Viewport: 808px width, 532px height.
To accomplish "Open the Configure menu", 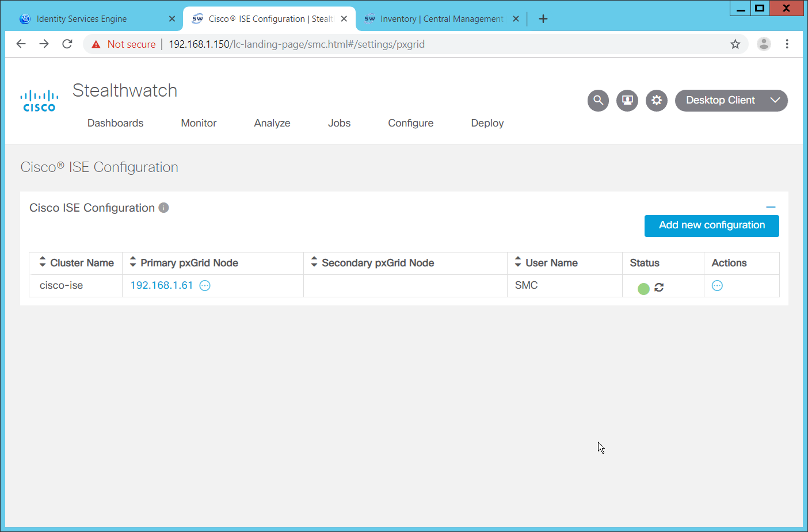I will point(410,123).
